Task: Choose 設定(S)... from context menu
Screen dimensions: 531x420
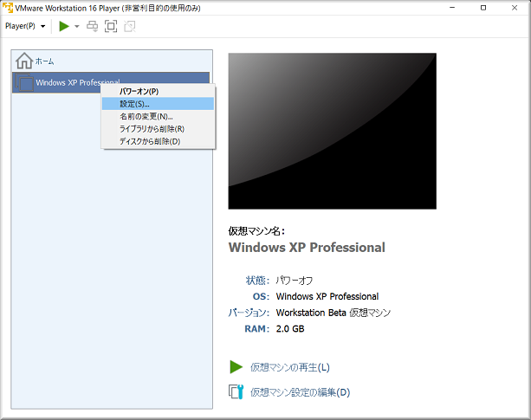Action: (158, 104)
